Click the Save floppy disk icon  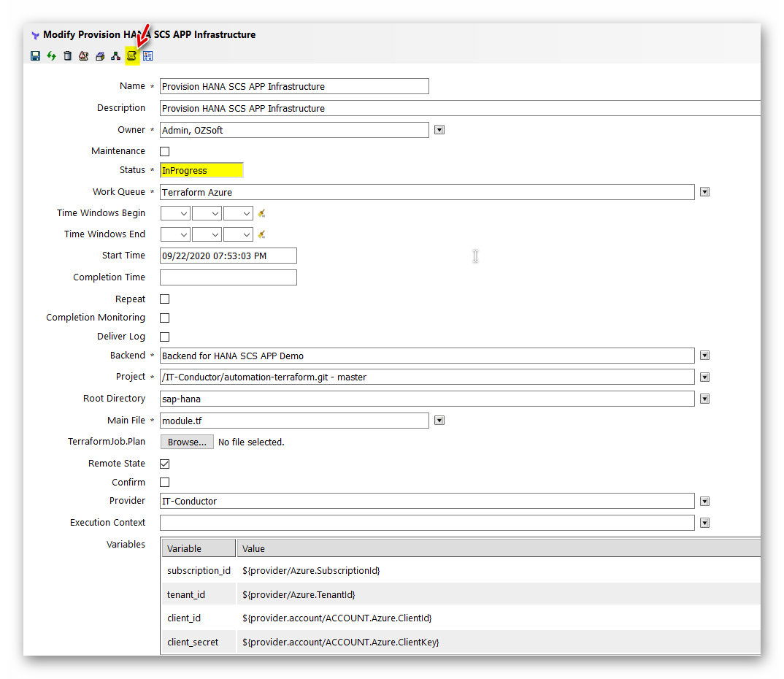(35, 56)
